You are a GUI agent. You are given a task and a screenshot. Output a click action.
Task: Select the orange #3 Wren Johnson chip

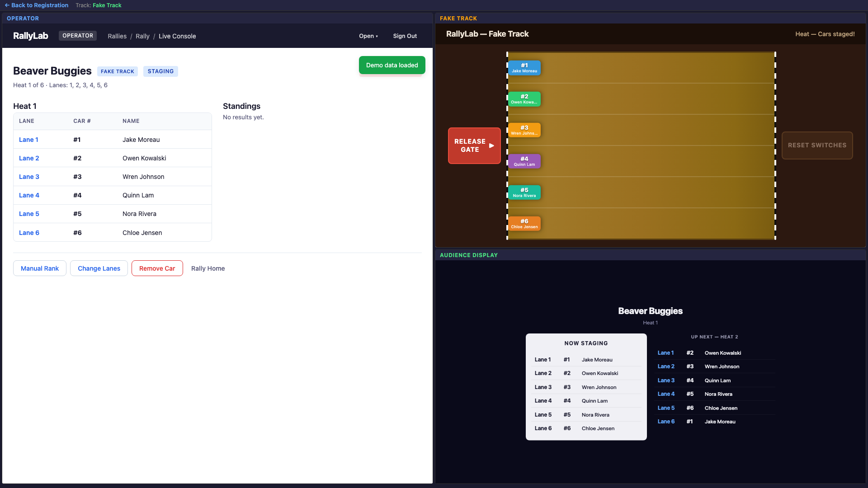tap(524, 130)
